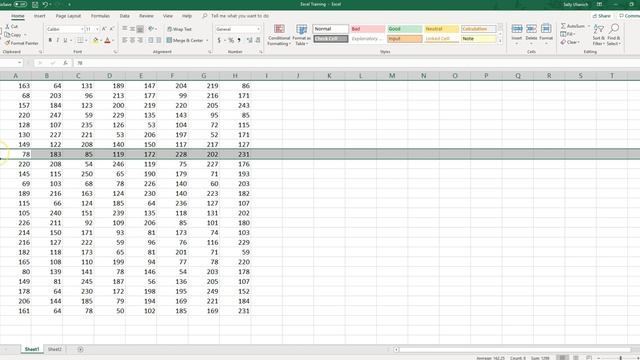Click the Cut command
The height and width of the screenshot is (360, 640).
tap(12, 26)
